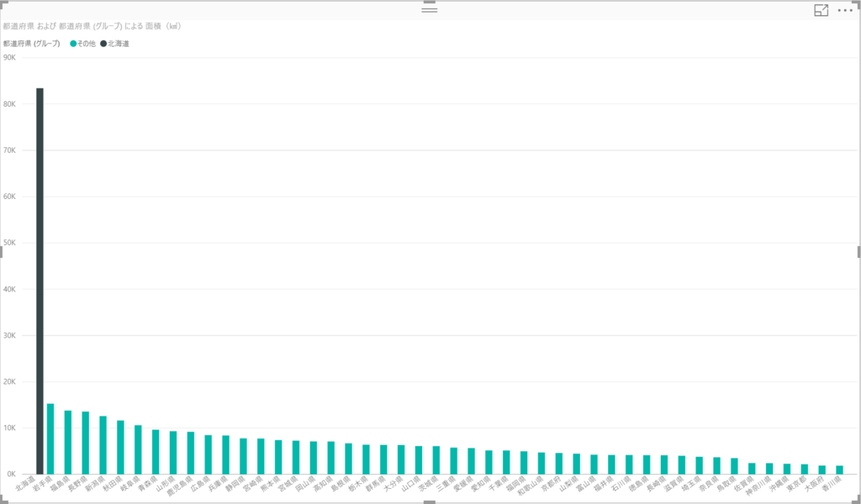The image size is (861, 504).
Task: Select the 広島県 bar
Action: 209,454
